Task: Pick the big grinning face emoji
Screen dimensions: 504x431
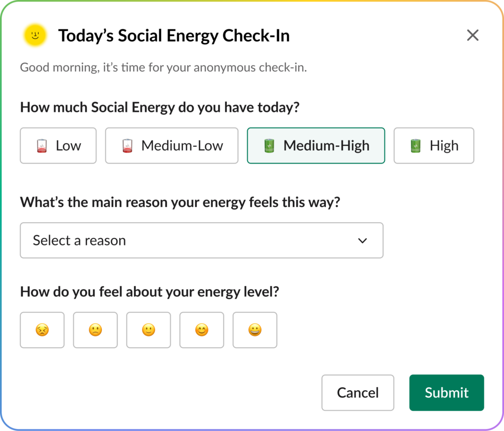Action: pos(255,330)
